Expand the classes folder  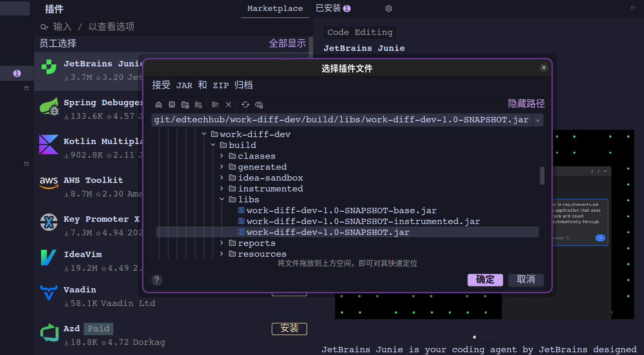222,156
